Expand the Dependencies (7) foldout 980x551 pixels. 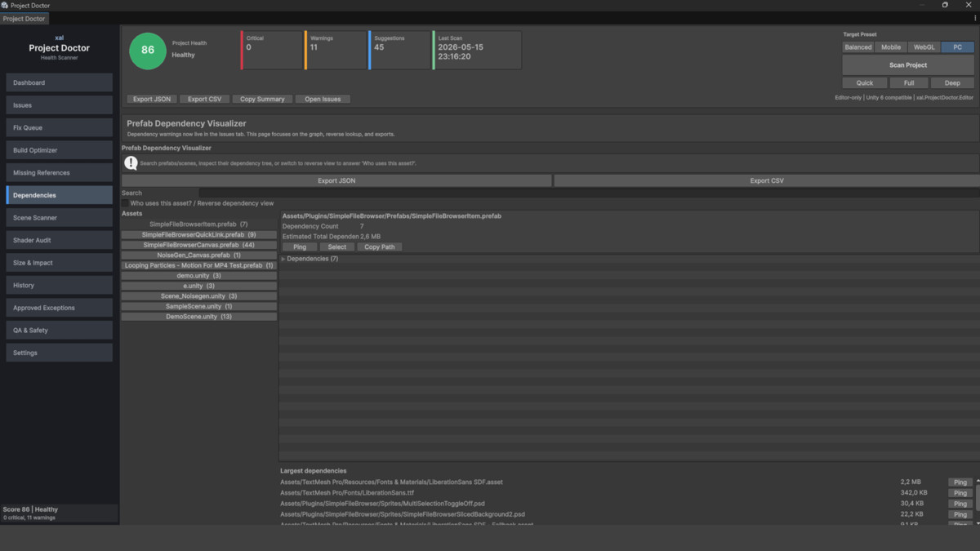[283, 259]
